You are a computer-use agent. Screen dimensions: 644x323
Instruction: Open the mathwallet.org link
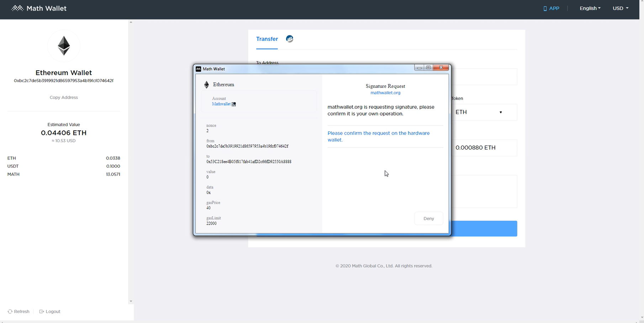[x=385, y=92]
